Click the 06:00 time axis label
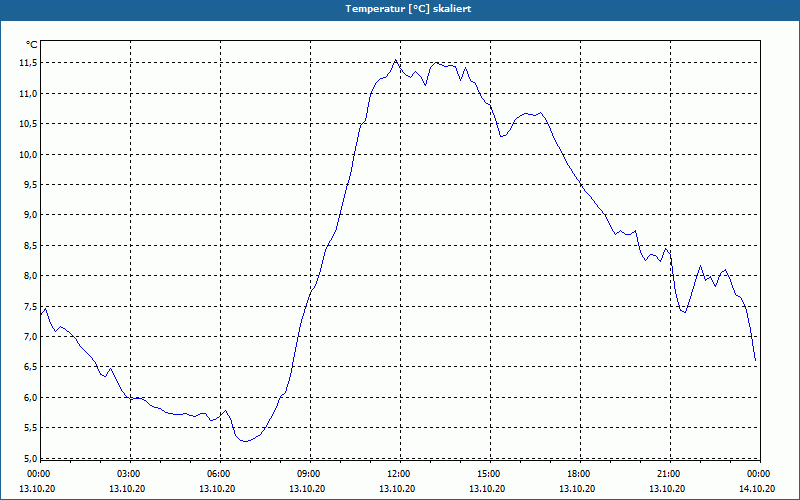 pos(218,474)
